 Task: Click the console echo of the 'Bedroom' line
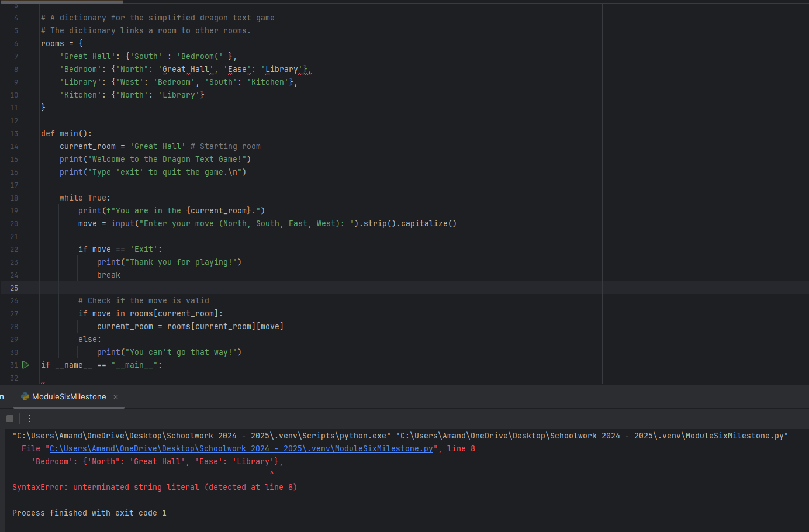tap(157, 462)
